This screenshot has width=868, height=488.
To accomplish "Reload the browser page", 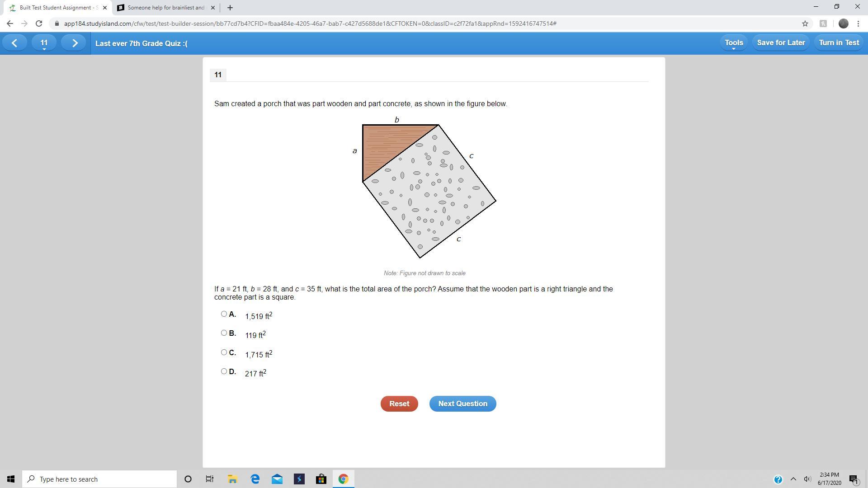I will [39, 23].
